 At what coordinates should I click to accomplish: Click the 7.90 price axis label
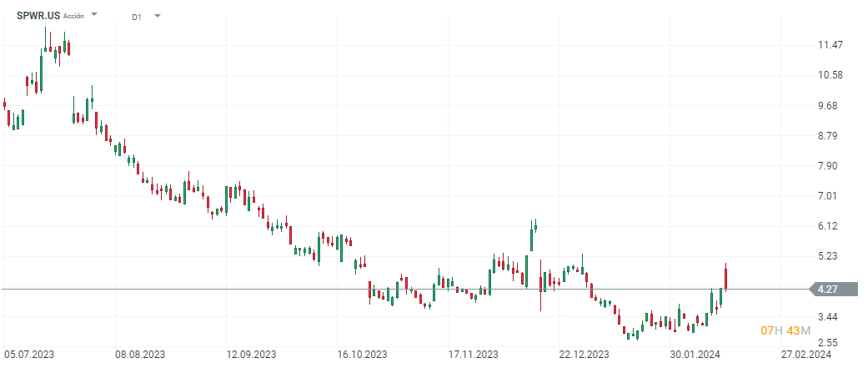pyautogui.click(x=830, y=166)
